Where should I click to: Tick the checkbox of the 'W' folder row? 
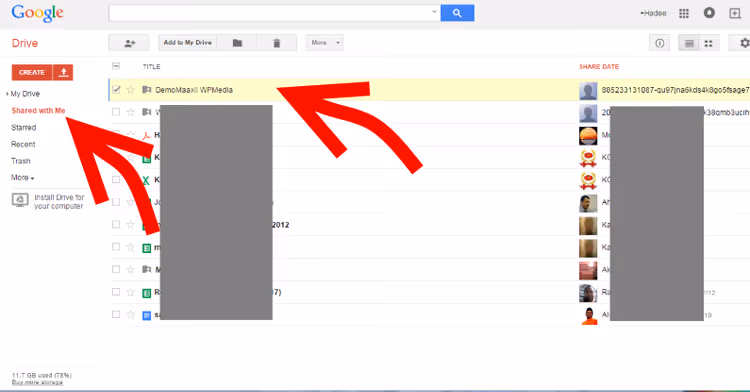116,112
